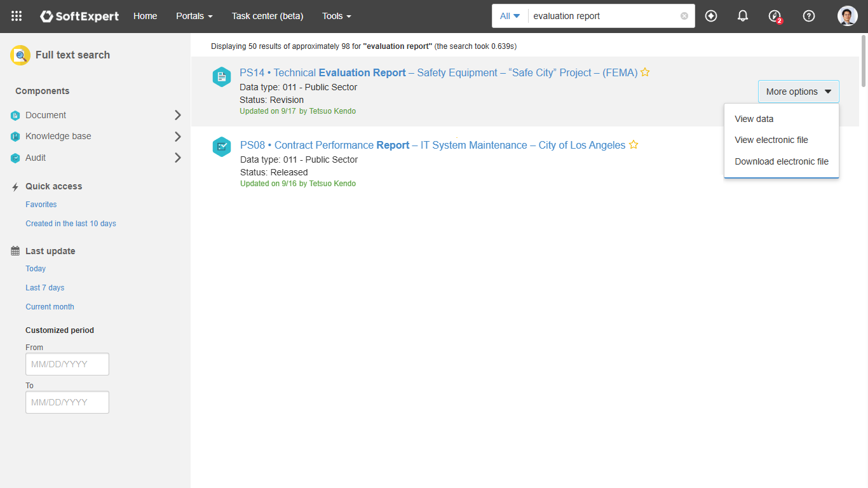The width and height of the screenshot is (868, 488).
Task: Clear the search text with the X icon
Action: 684,16
